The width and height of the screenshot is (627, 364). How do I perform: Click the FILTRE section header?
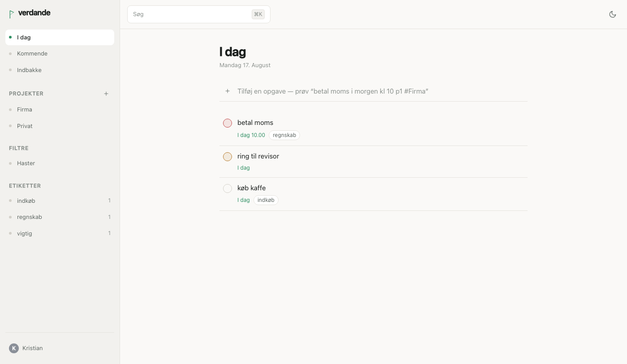click(19, 148)
